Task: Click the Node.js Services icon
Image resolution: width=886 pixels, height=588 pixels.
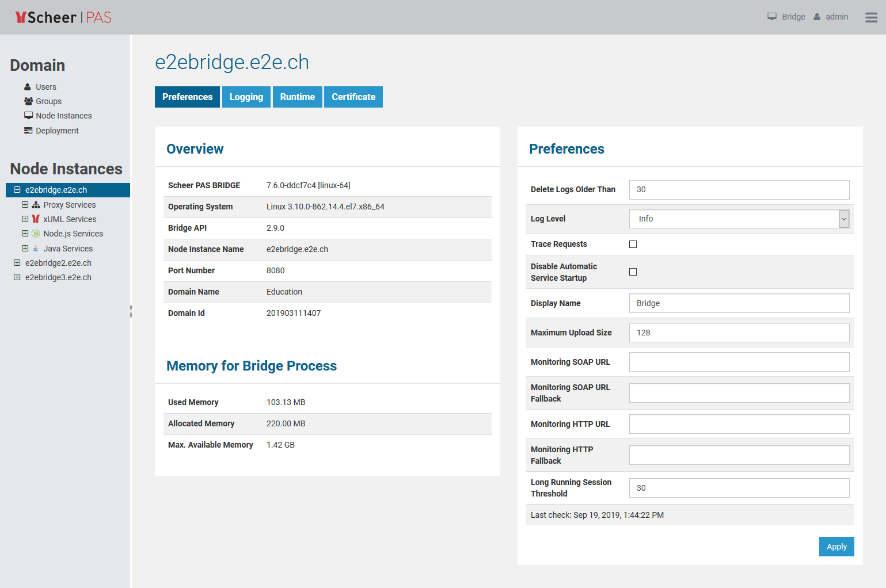Action: click(x=36, y=234)
